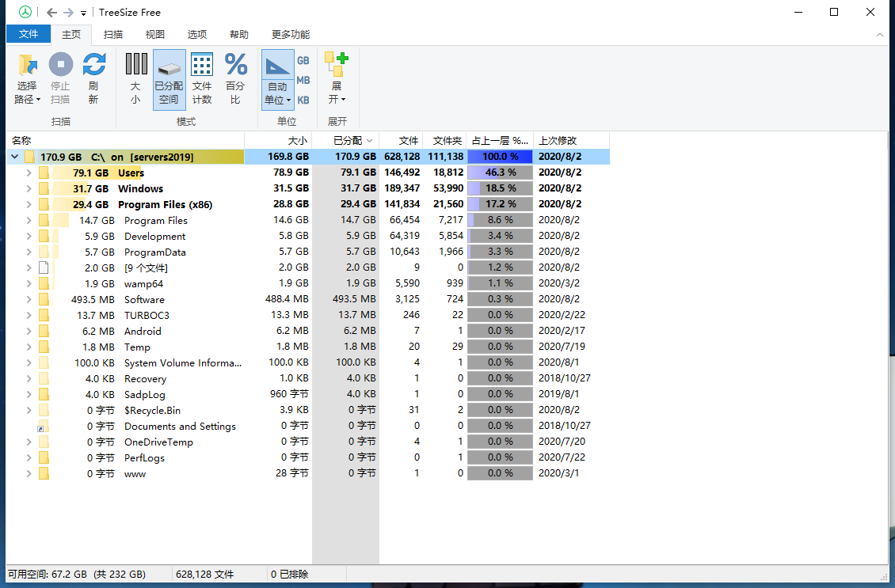Click the 46.3 % bar for Users
This screenshot has height=588, width=895.
pos(500,173)
